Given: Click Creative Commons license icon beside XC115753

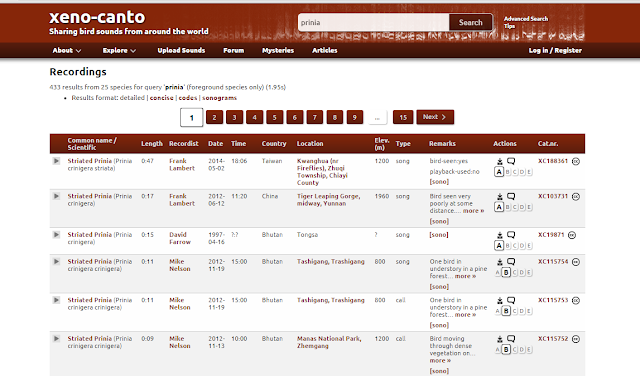Looking at the screenshot, I should 576,300.
